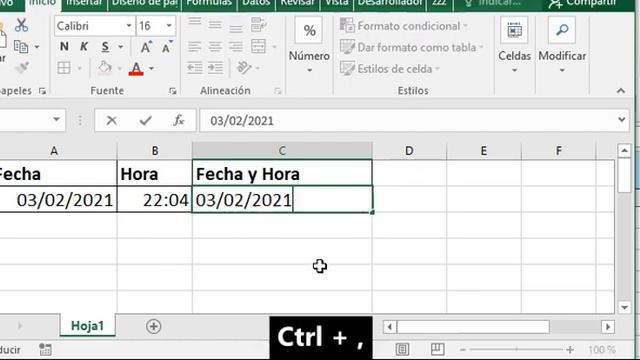This screenshot has height=360, width=640.
Task: Open Fill Color dropdown arrow
Action: pos(119,68)
